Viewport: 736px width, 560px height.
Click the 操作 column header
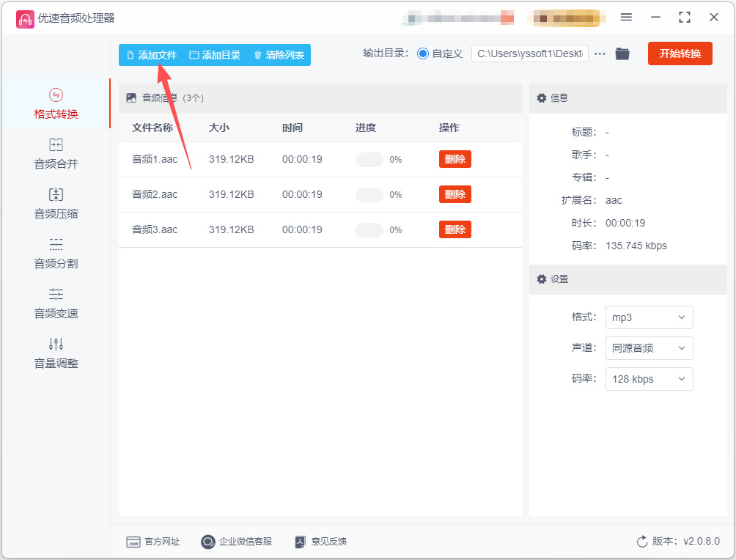449,128
